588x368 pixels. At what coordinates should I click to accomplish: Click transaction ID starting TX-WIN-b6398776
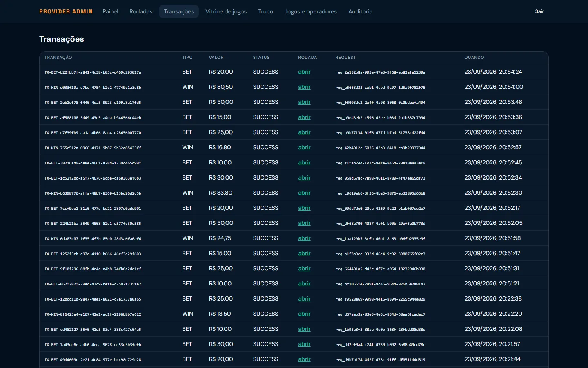(93, 193)
